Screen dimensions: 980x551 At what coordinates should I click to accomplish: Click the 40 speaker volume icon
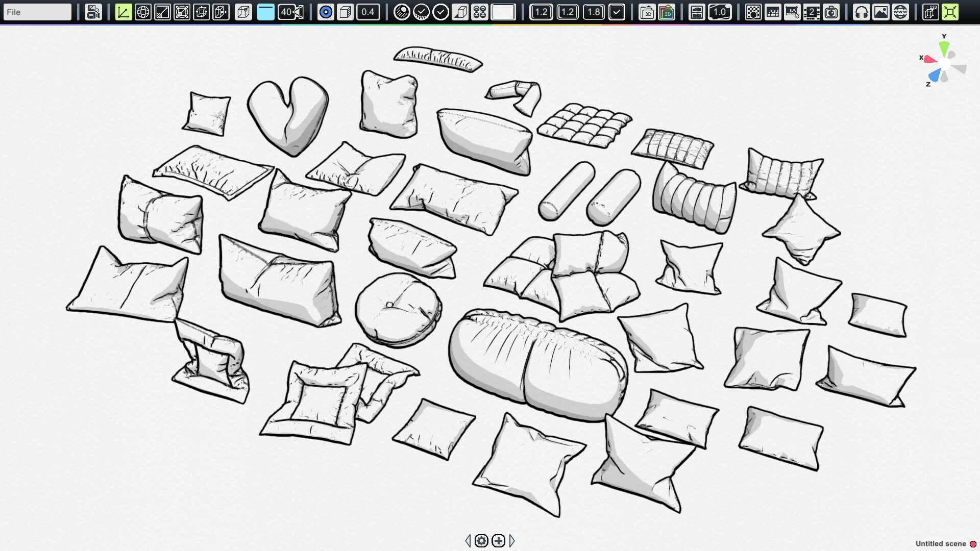(289, 12)
